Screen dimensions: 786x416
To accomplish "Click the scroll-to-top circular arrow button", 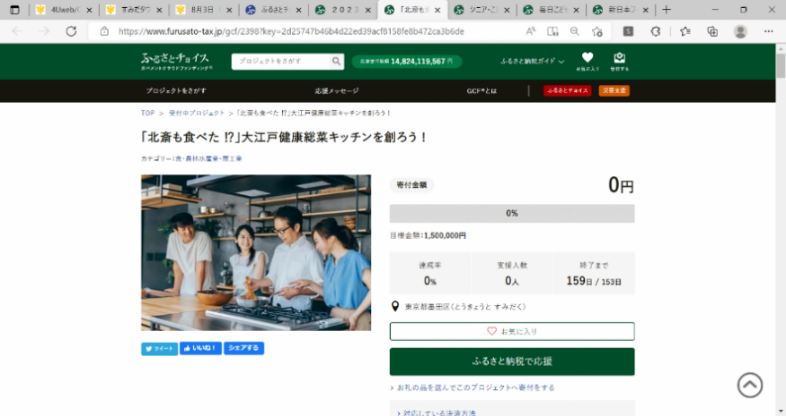I will tap(749, 385).
